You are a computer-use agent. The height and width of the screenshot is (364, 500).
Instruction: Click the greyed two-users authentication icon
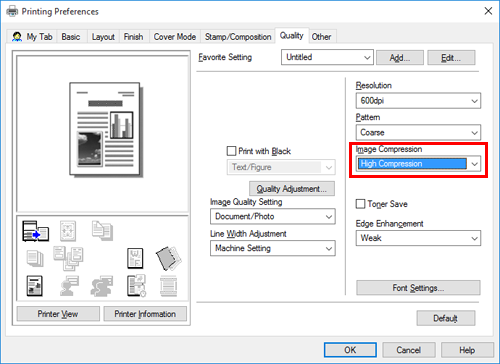[x=102, y=286]
